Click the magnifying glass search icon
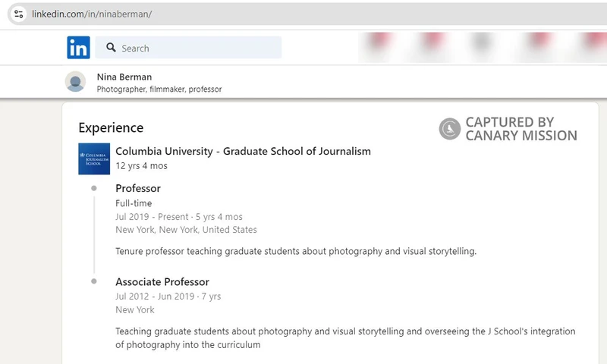The width and height of the screenshot is (607, 364). [x=112, y=48]
